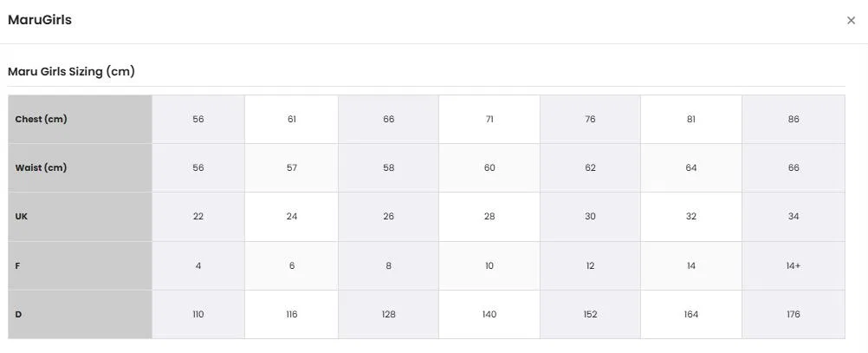Click F size 14+ cell
This screenshot has width=868, height=353.
(x=794, y=265)
